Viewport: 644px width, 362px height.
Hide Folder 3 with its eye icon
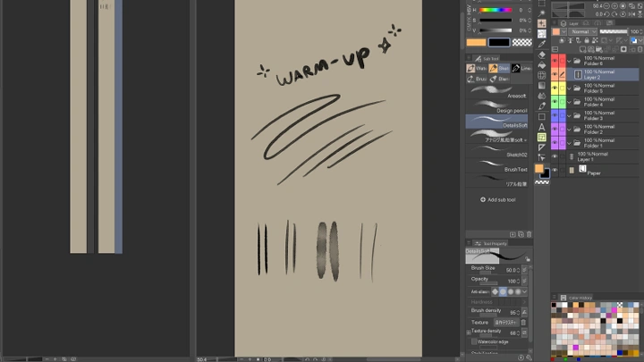tap(555, 115)
